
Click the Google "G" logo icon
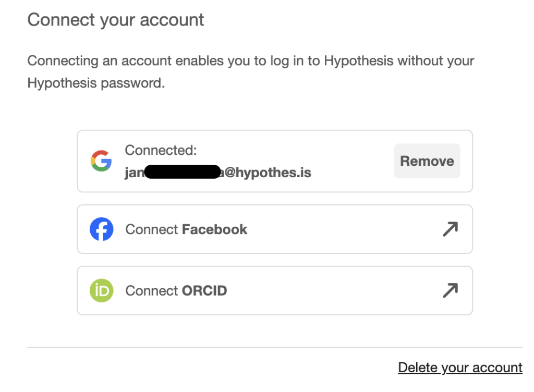pyautogui.click(x=102, y=161)
